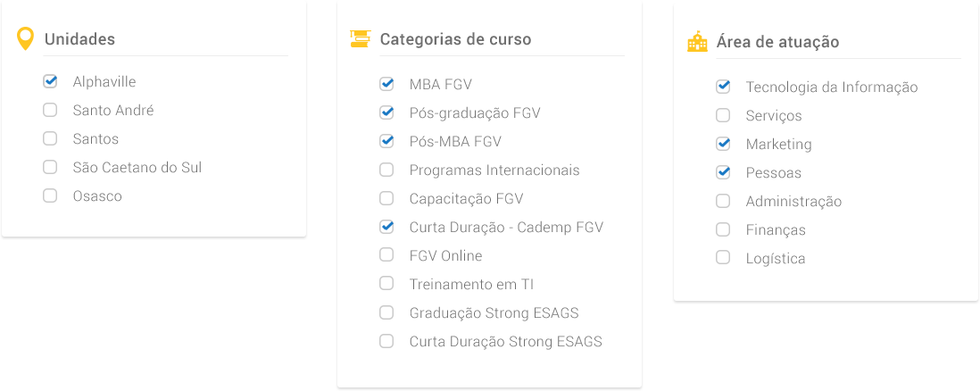This screenshot has height=391, width=980.
Task: Select the Santos unit checkbox
Action: pyautogui.click(x=50, y=138)
